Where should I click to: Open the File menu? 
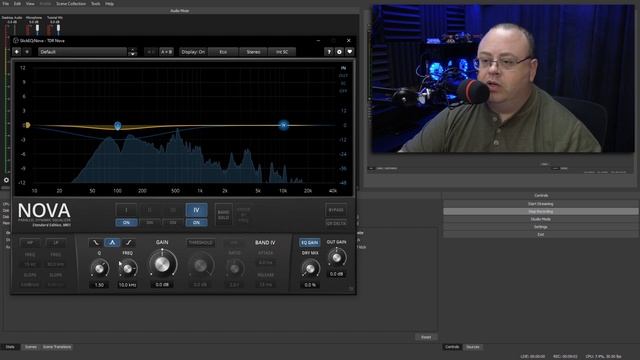pos(6,4)
